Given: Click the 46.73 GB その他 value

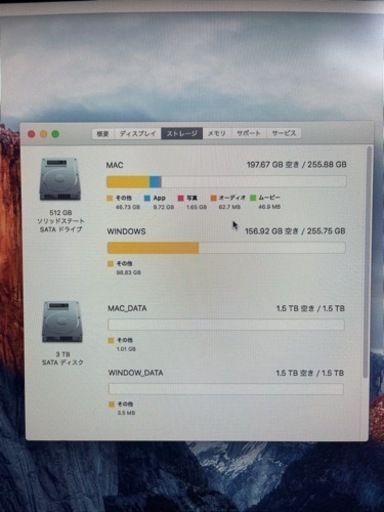Looking at the screenshot, I should click(x=128, y=207).
